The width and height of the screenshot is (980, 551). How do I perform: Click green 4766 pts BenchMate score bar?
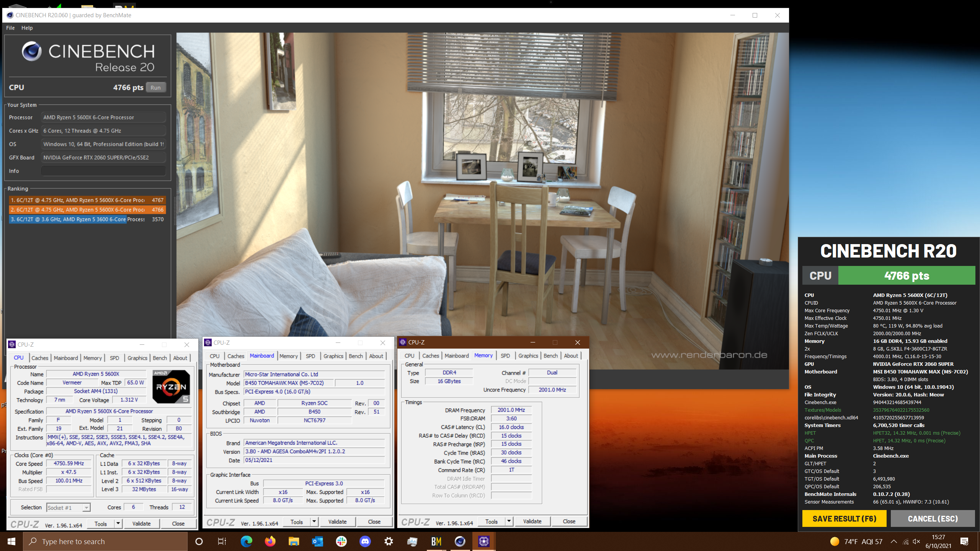[x=906, y=275]
